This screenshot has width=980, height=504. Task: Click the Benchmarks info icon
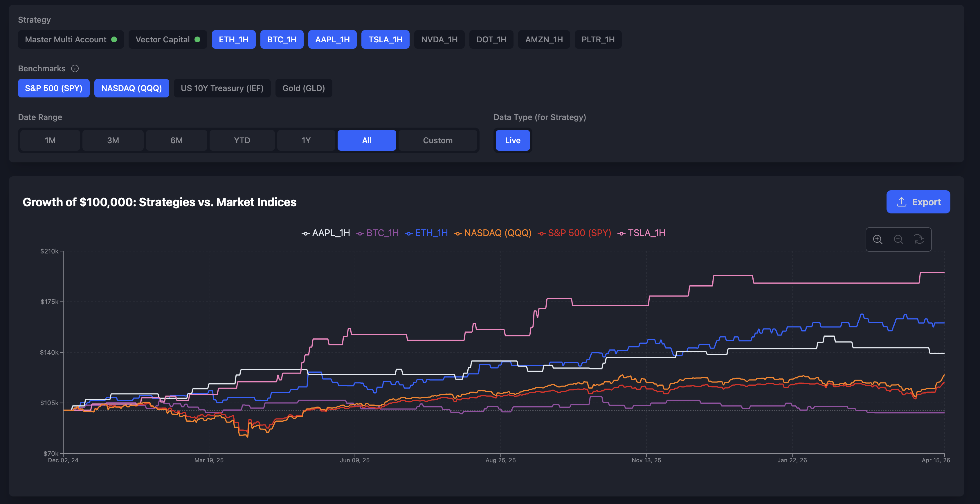point(75,68)
